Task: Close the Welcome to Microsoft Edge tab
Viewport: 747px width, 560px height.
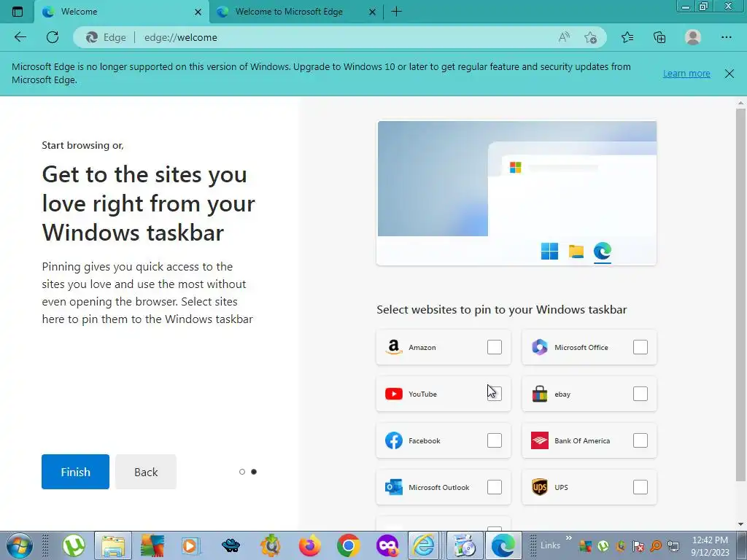Action: pyautogui.click(x=373, y=12)
